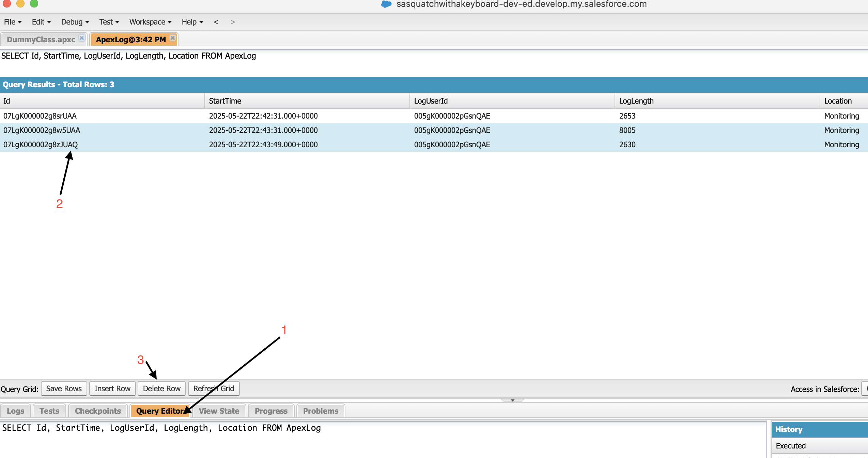Expand the Workspace dropdown

(x=149, y=21)
